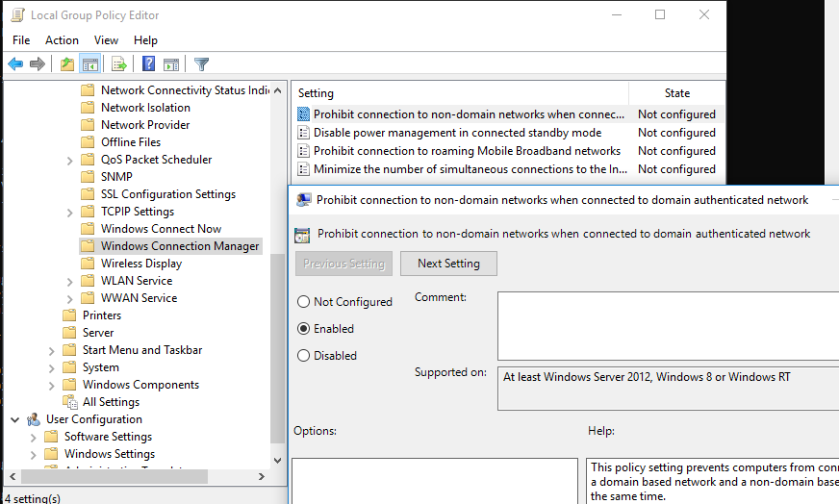
Task: Click the tree horizontal scrollbar thumb
Action: point(114,476)
